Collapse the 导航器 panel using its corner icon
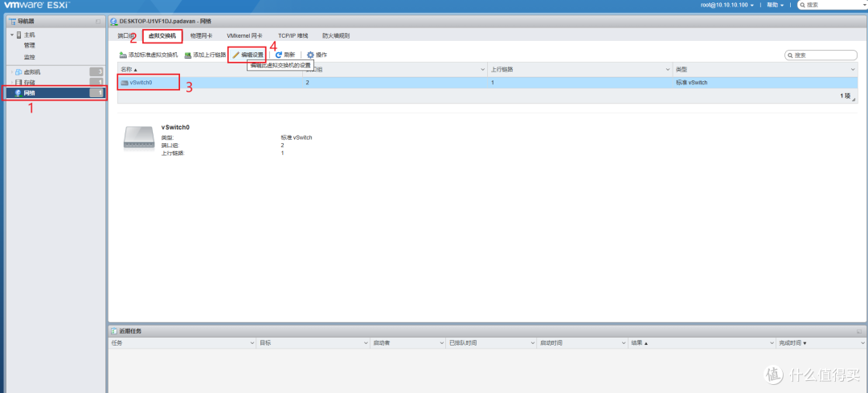The height and width of the screenshot is (393, 868). (x=98, y=21)
